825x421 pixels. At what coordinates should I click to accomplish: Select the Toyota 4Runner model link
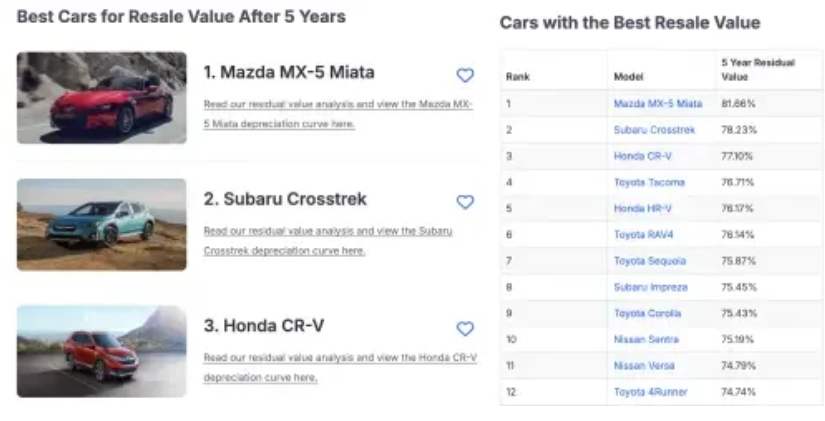click(650, 392)
